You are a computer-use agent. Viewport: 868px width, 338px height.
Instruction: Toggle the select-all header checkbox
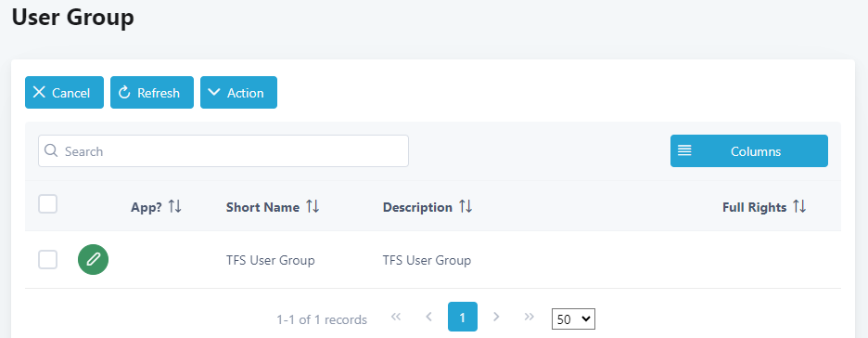[47, 204]
